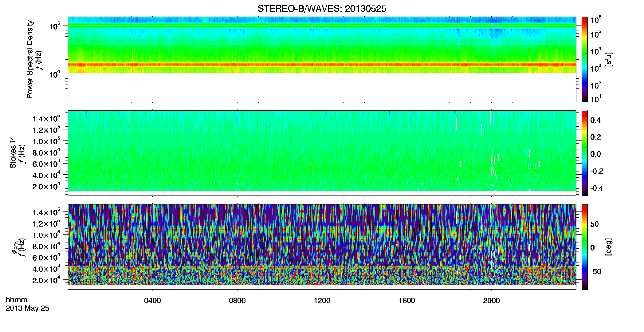Click the red emission band in the top spectrogram

click(322, 65)
